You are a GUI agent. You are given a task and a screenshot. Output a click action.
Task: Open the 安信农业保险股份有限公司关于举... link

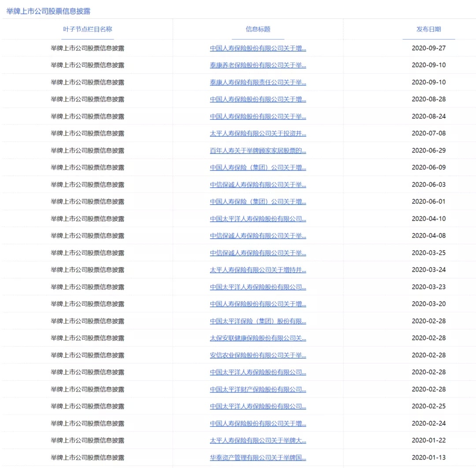tap(258, 355)
